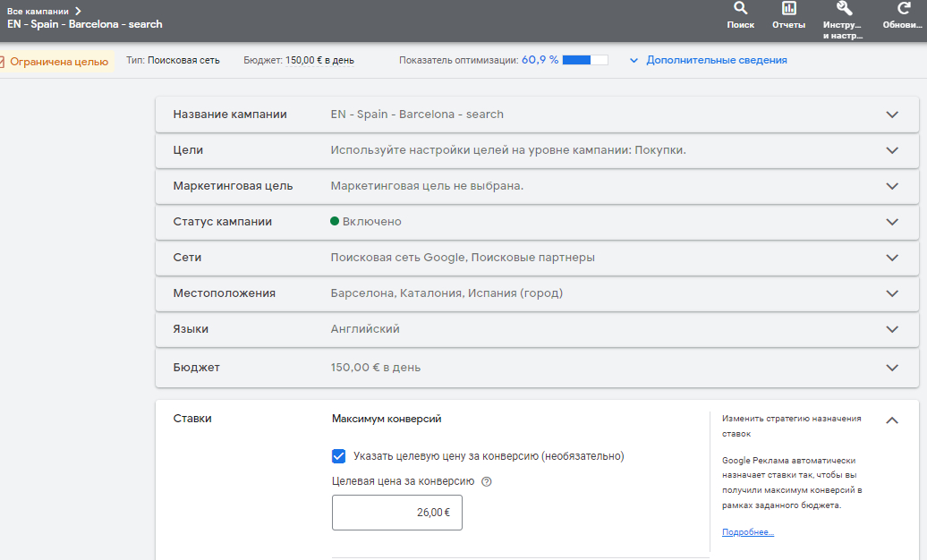Open the Языки settings row
The height and width of the screenshot is (560, 927).
[x=891, y=329]
